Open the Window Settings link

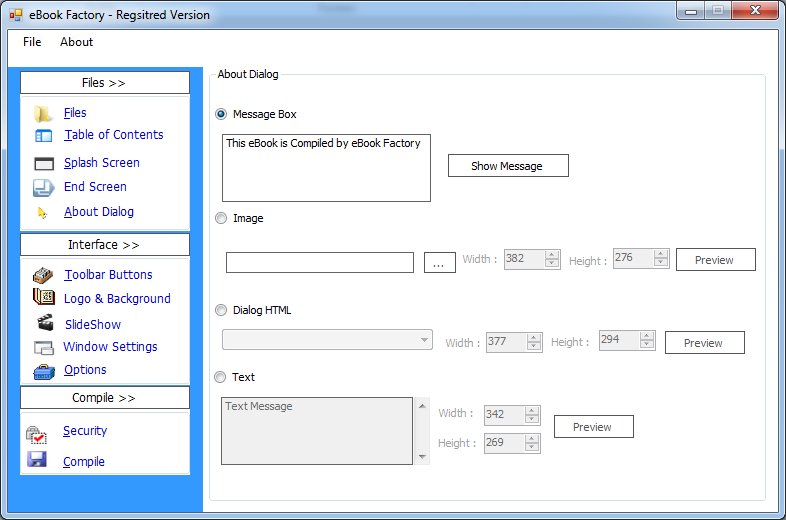click(110, 347)
